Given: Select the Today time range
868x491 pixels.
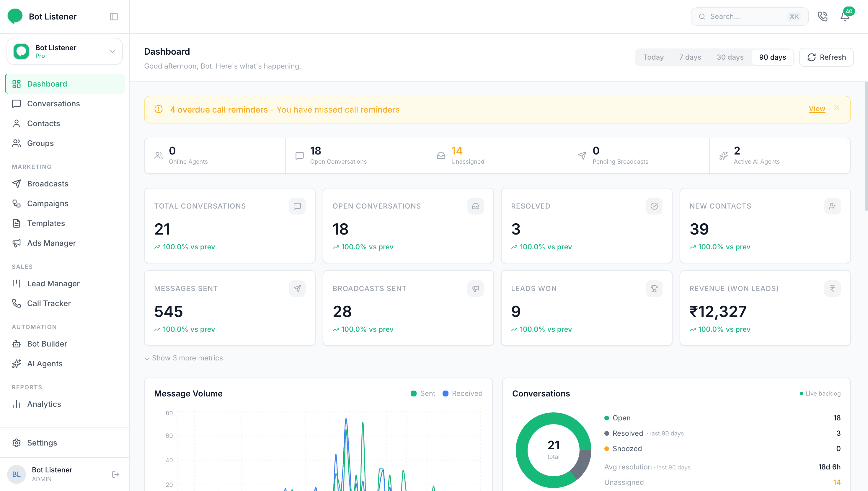Looking at the screenshot, I should (653, 57).
